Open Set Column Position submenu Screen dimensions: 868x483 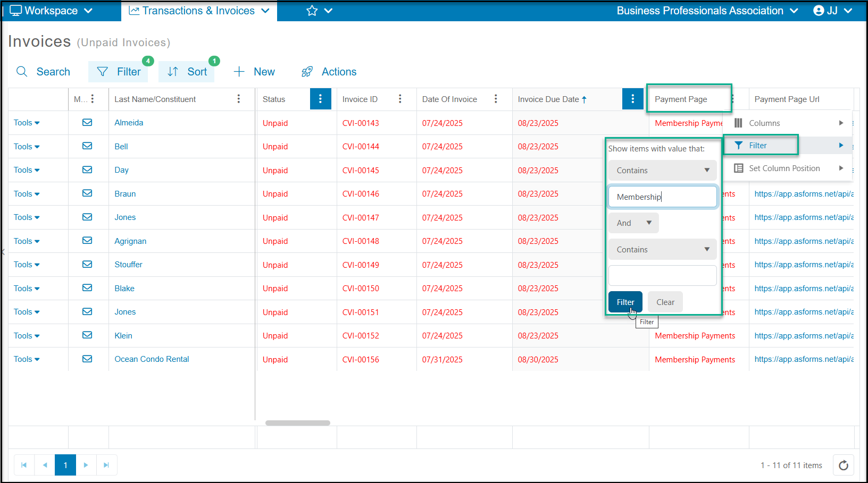pyautogui.click(x=788, y=168)
